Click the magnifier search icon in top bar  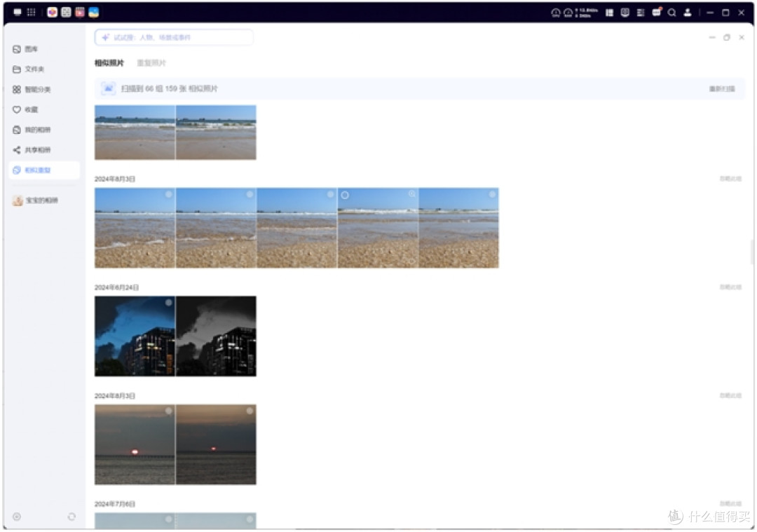pos(672,13)
